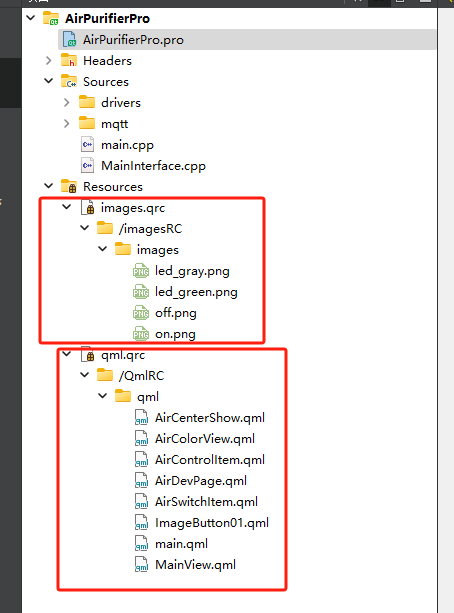454x613 pixels.
Task: Collapse the /imagesRC prefix
Action: (85, 228)
